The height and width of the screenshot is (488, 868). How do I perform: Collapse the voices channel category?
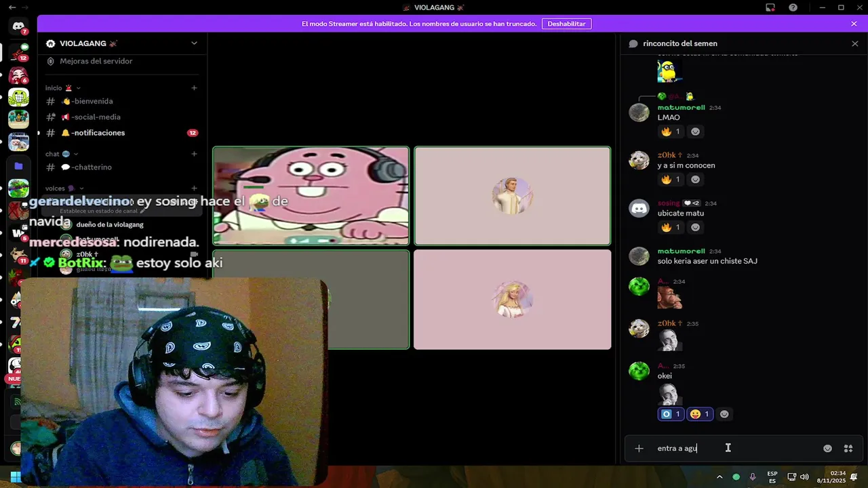click(64, 188)
